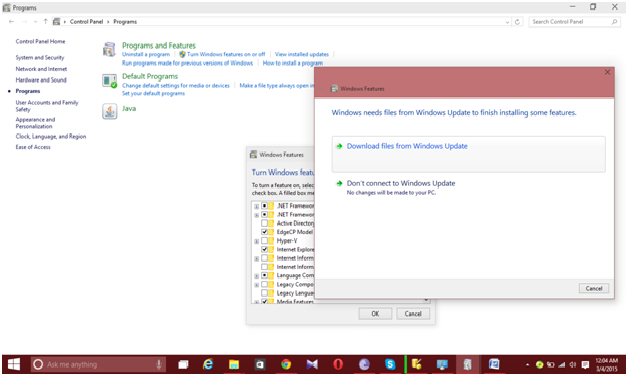Select System and Security in sidebar

click(40, 58)
